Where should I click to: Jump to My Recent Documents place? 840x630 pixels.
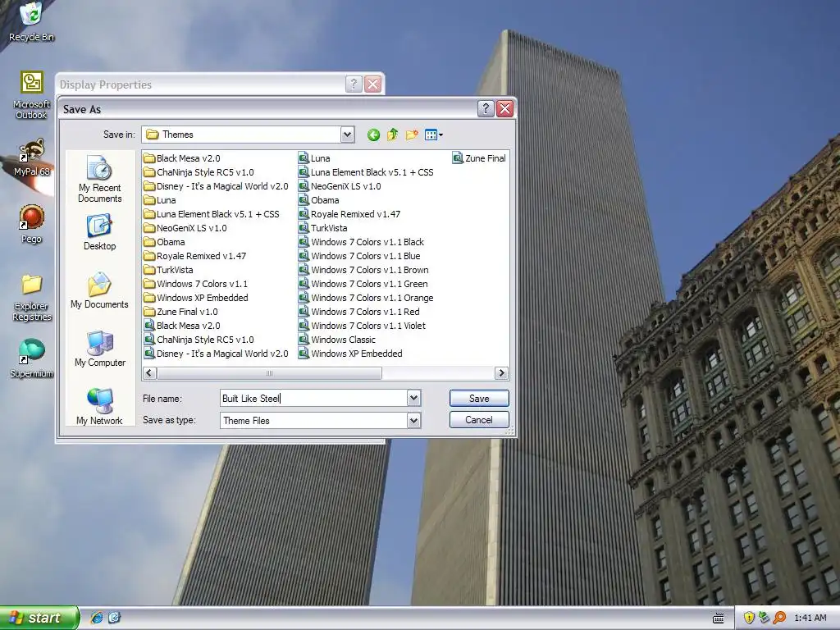tap(99, 179)
